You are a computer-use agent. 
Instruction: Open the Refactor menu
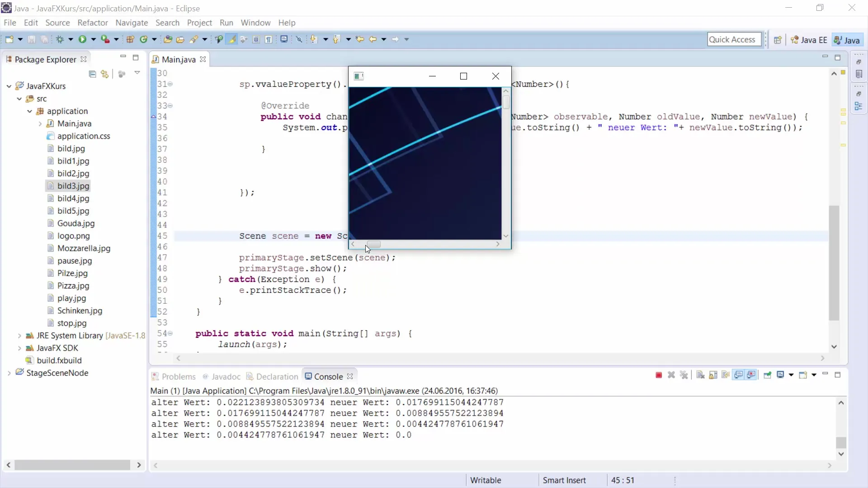tap(93, 23)
